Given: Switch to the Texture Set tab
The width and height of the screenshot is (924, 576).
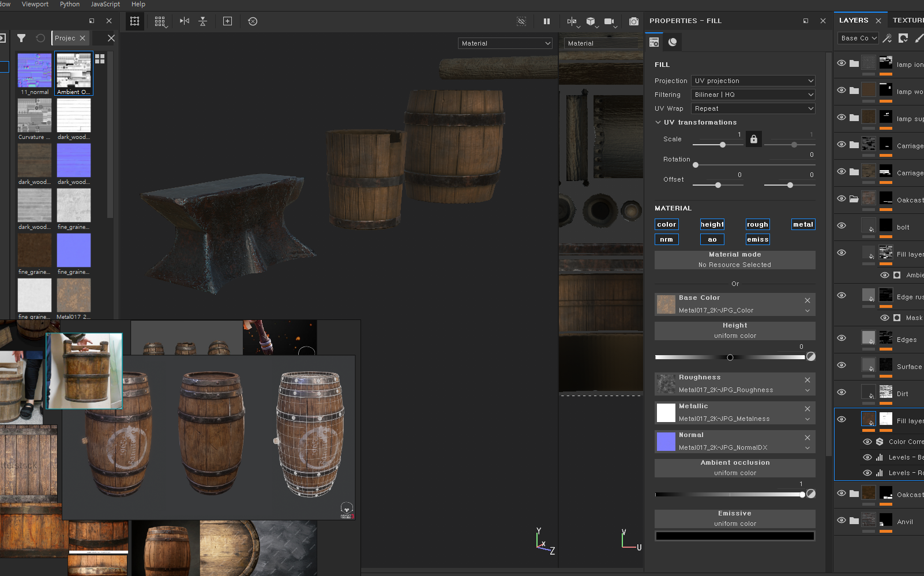Looking at the screenshot, I should 908,20.
